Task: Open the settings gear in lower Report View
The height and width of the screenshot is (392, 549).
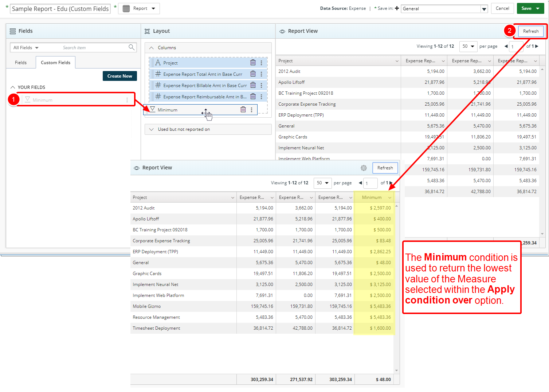Action: pyautogui.click(x=364, y=168)
